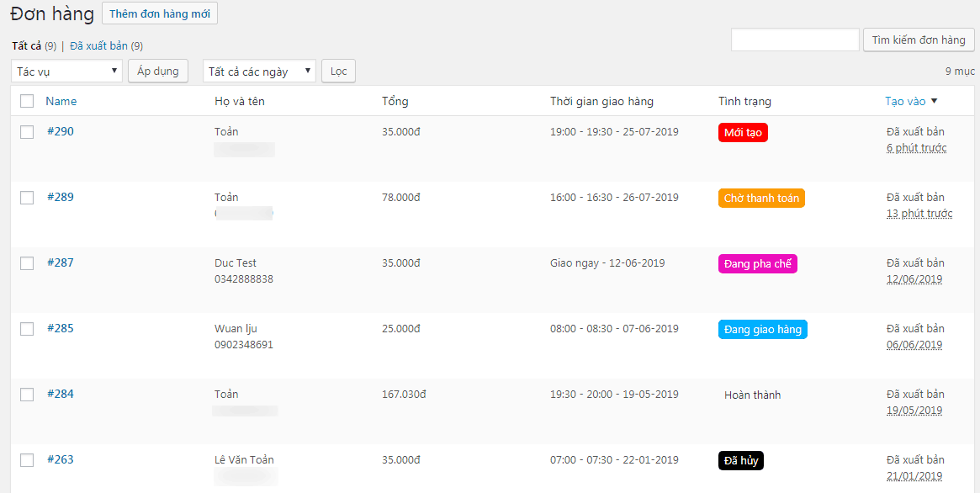Focus the order search input field
Image resolution: width=980 pixels, height=493 pixels.
coord(795,40)
